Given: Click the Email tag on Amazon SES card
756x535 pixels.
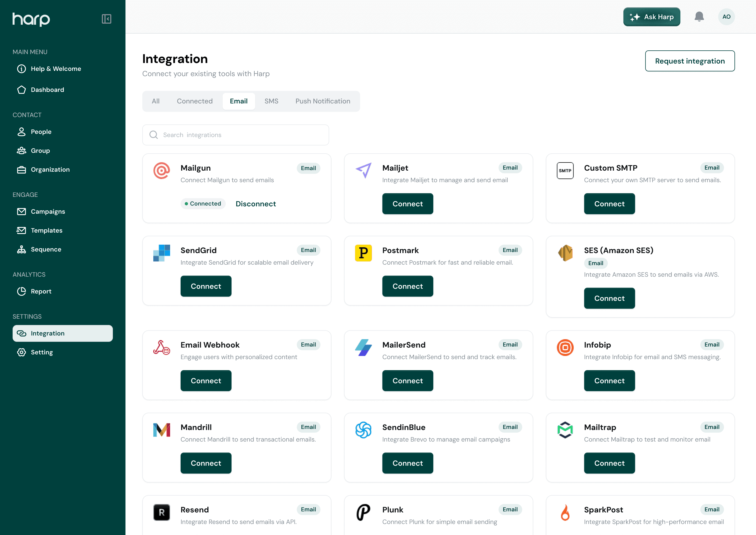Looking at the screenshot, I should (x=596, y=263).
